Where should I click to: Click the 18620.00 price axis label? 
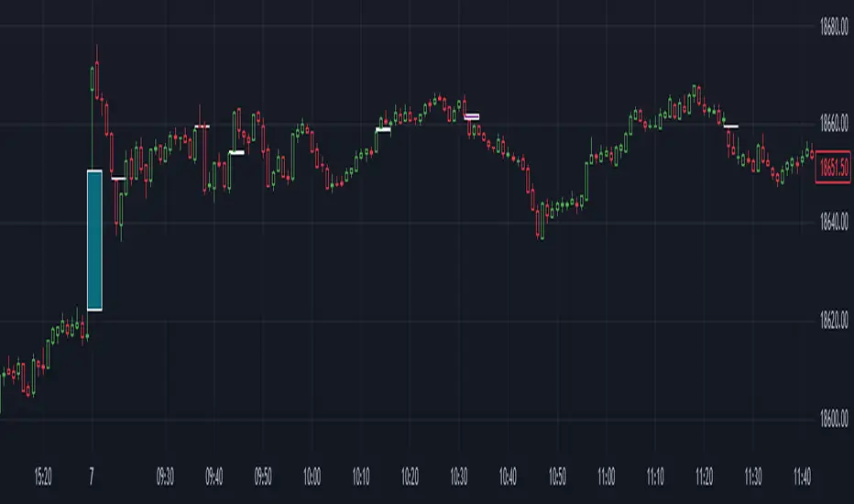833,322
